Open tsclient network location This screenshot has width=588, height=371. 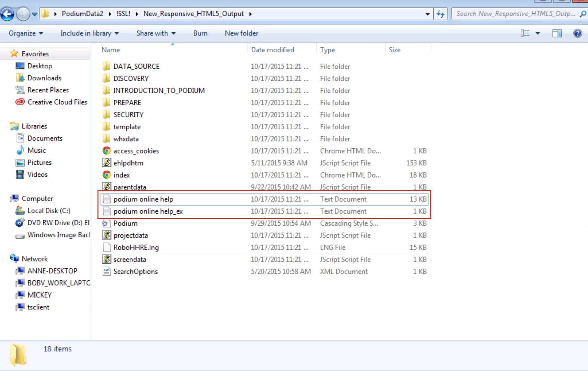pos(38,307)
